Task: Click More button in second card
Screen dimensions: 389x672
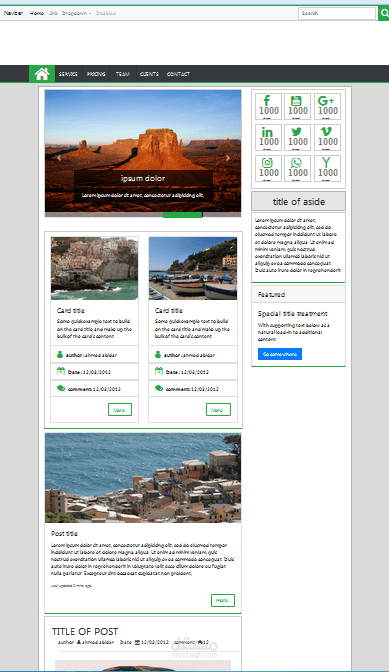Action: coord(218,410)
